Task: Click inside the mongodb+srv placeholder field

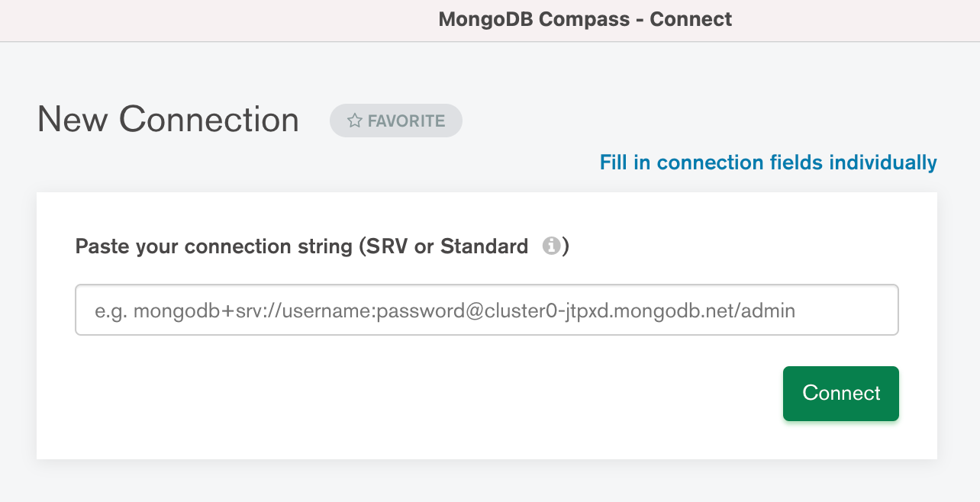Action: (x=486, y=310)
